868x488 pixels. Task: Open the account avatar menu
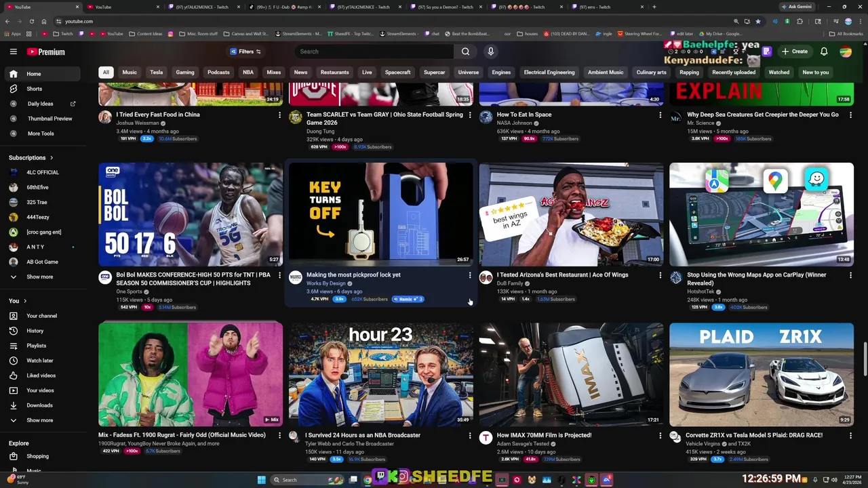(846, 52)
